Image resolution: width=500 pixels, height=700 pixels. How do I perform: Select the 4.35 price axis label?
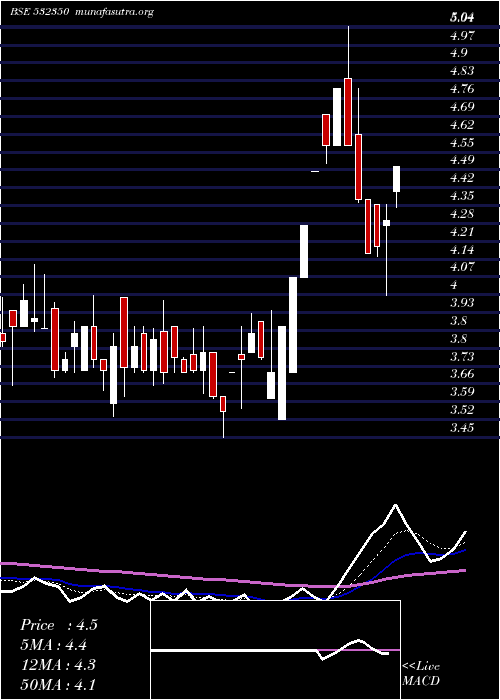[x=462, y=196]
